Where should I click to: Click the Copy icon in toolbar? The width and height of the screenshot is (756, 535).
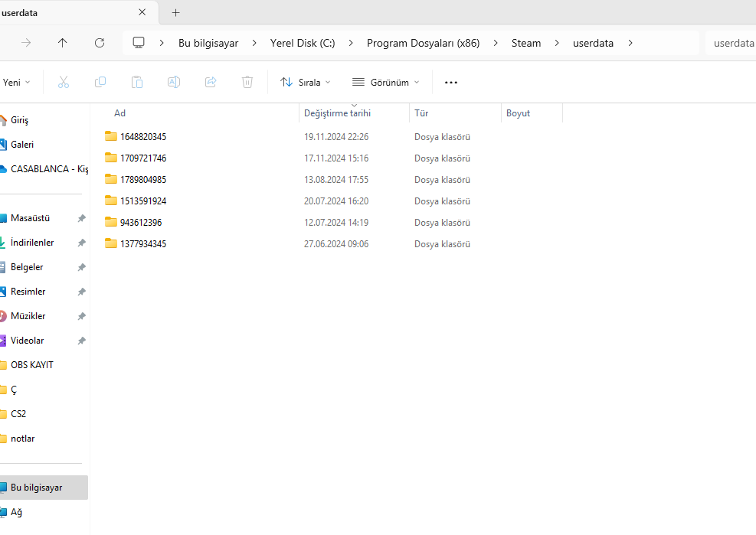point(100,83)
